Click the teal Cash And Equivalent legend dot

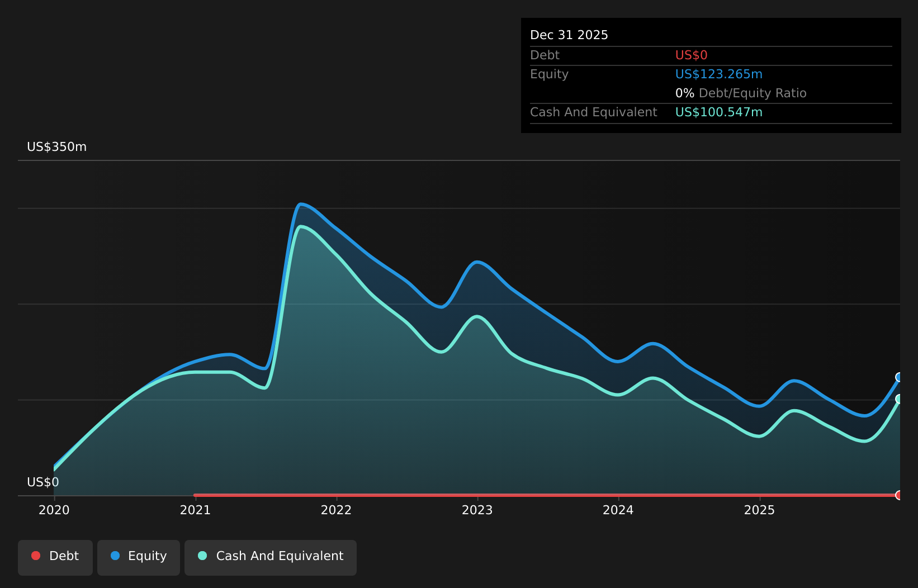[x=202, y=556]
